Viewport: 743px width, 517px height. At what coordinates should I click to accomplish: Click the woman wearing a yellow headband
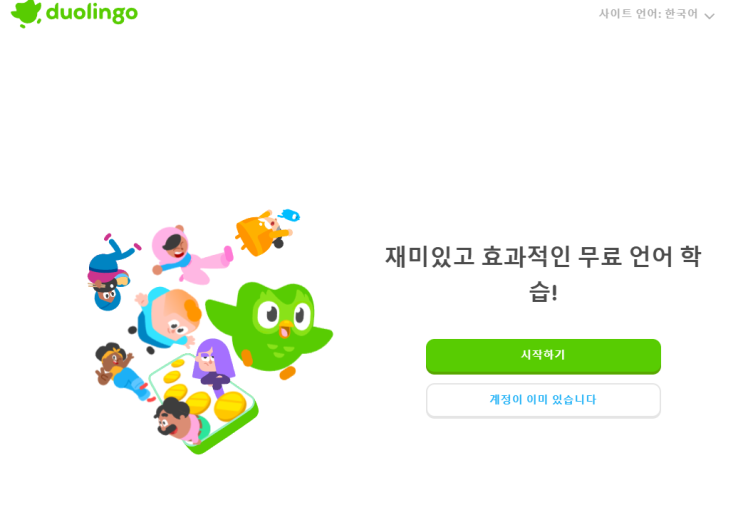122,371
